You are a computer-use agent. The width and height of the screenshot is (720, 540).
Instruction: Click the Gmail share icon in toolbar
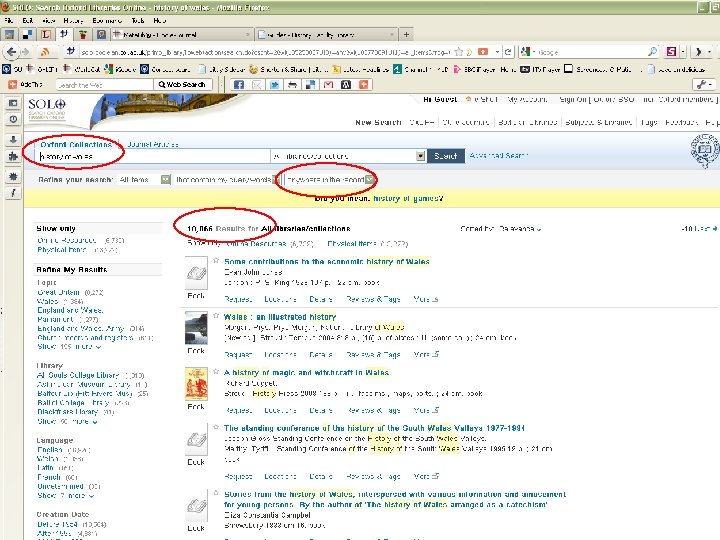point(328,84)
